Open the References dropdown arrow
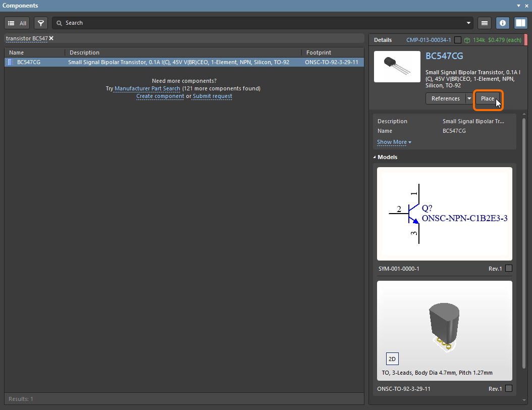 pos(469,98)
